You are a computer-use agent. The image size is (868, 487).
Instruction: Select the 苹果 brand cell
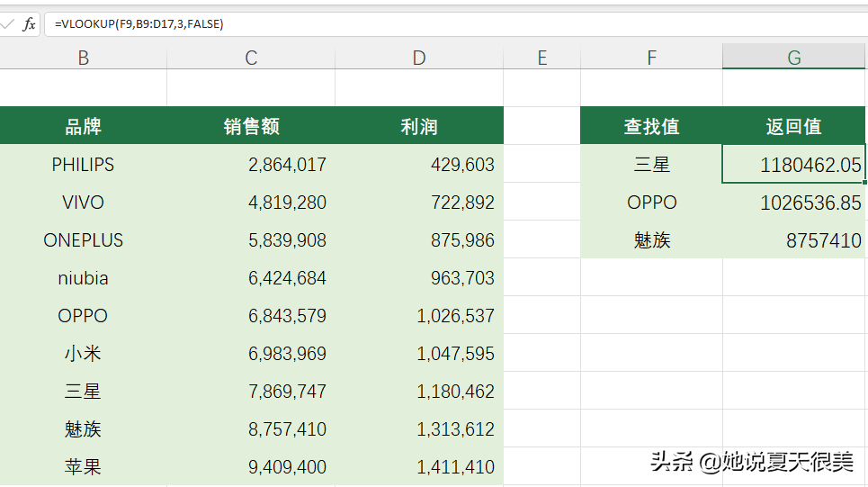tap(83, 466)
